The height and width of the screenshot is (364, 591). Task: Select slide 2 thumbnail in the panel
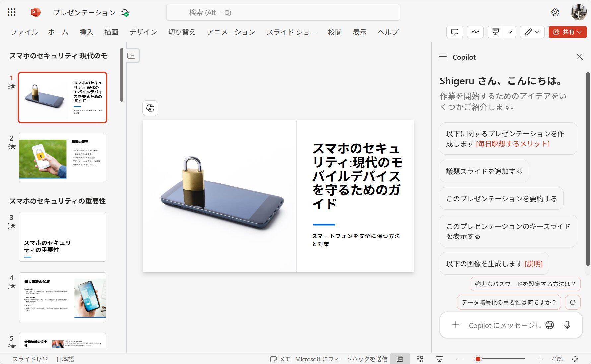(x=62, y=157)
